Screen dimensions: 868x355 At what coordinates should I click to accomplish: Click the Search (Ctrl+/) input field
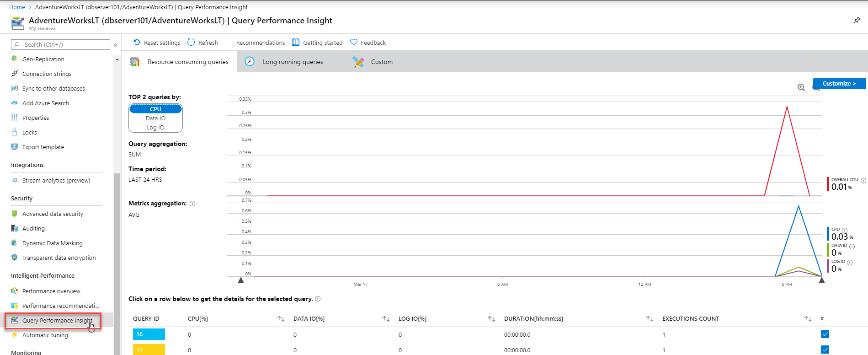[61, 44]
